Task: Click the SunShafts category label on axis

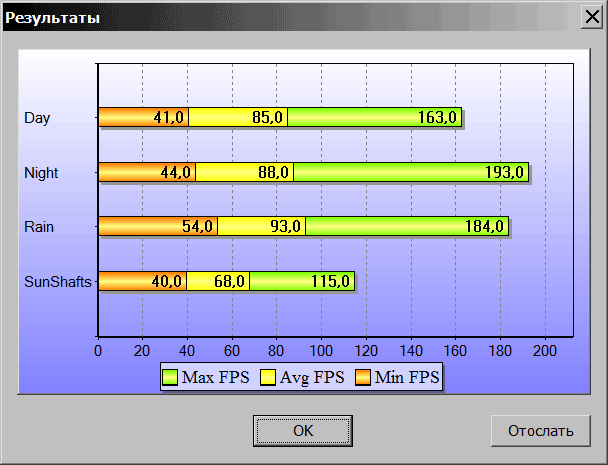Action: 58,281
